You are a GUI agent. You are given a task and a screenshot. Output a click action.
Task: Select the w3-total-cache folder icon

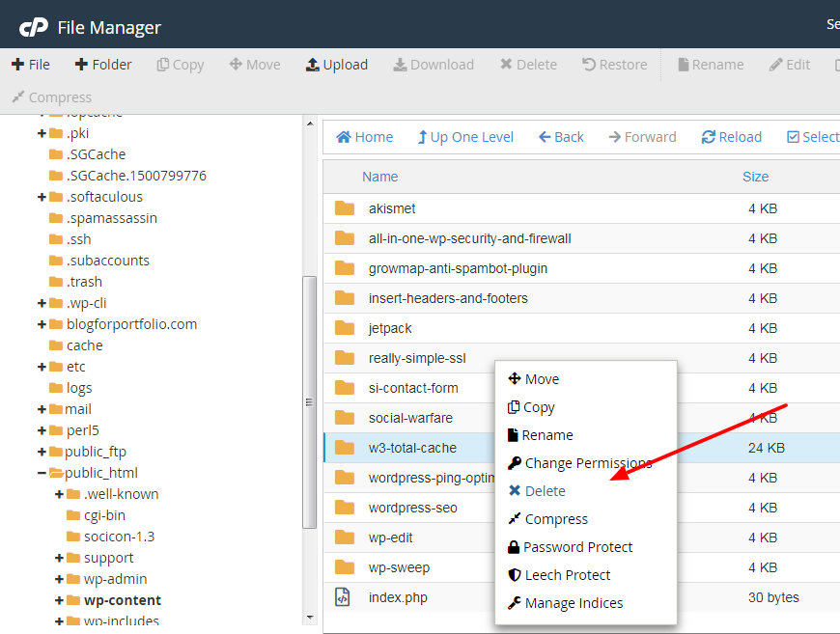pyautogui.click(x=345, y=448)
